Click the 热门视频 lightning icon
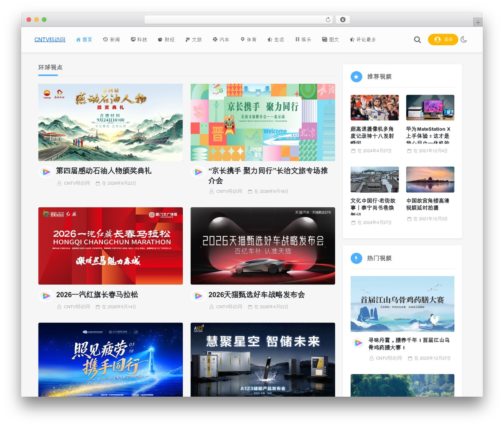Image resolution: width=504 pixels, height=427 pixels. click(356, 258)
